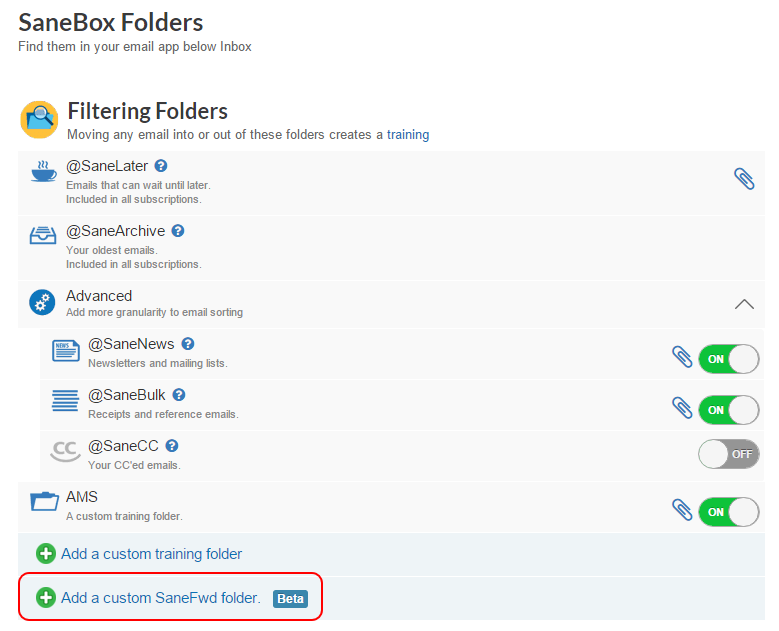Click the @SaneCC folder name
Image resolution: width=779 pixels, height=631 pixels.
coord(123,446)
